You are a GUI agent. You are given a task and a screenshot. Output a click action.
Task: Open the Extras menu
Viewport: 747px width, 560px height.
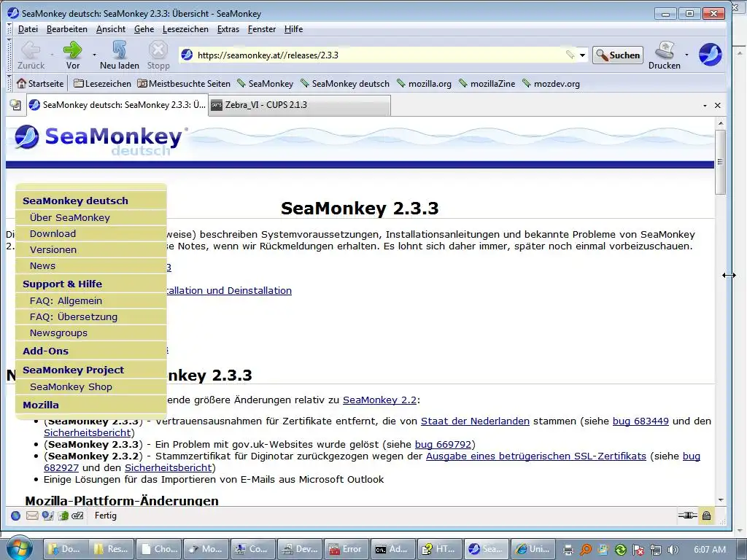[x=228, y=29]
